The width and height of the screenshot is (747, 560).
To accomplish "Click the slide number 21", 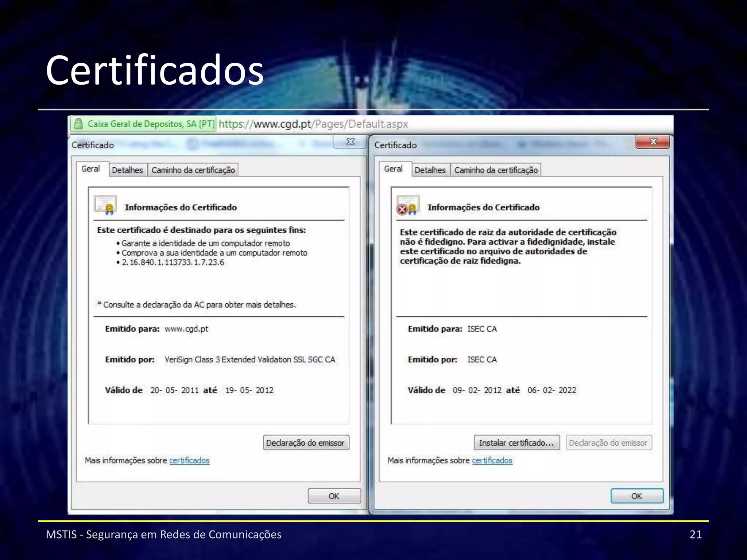I will pyautogui.click(x=695, y=534).
